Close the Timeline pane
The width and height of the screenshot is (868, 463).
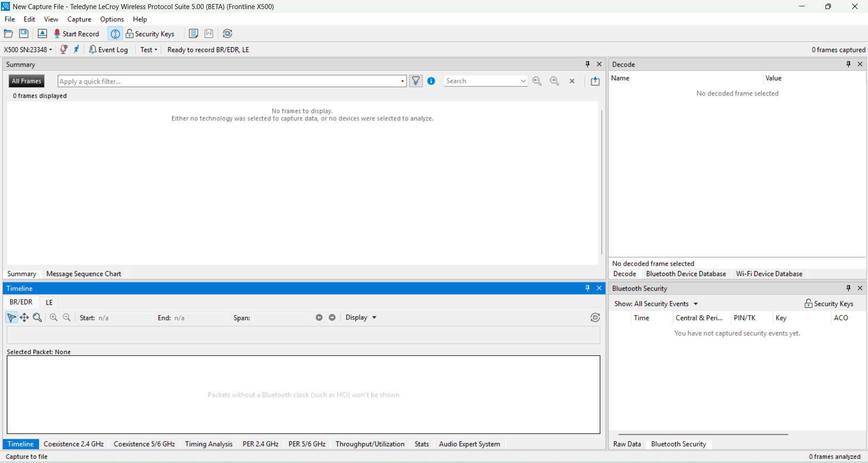(x=599, y=288)
